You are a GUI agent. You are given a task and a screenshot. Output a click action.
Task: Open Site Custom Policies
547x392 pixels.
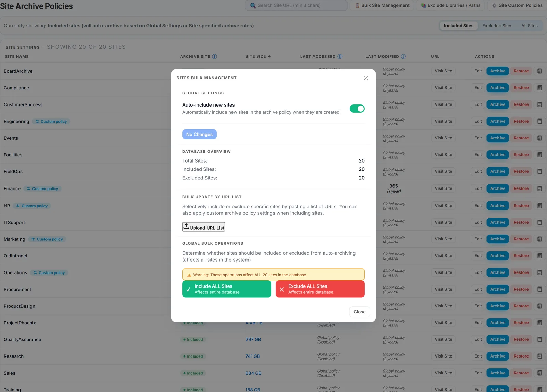click(x=517, y=5)
